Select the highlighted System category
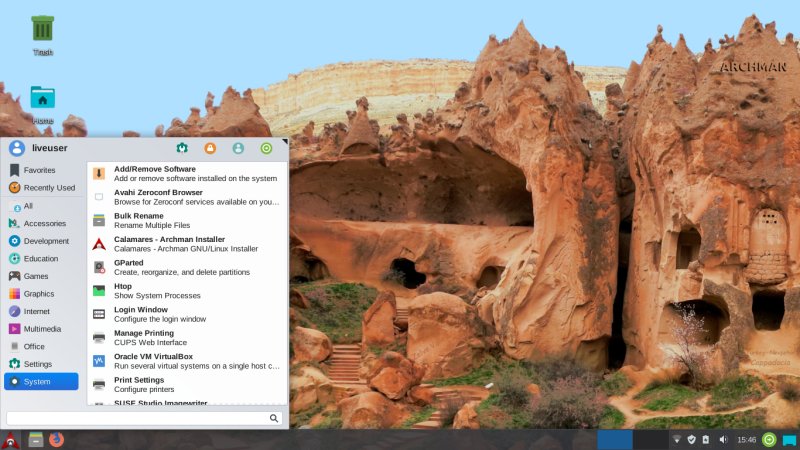This screenshot has width=800, height=450. click(41, 382)
